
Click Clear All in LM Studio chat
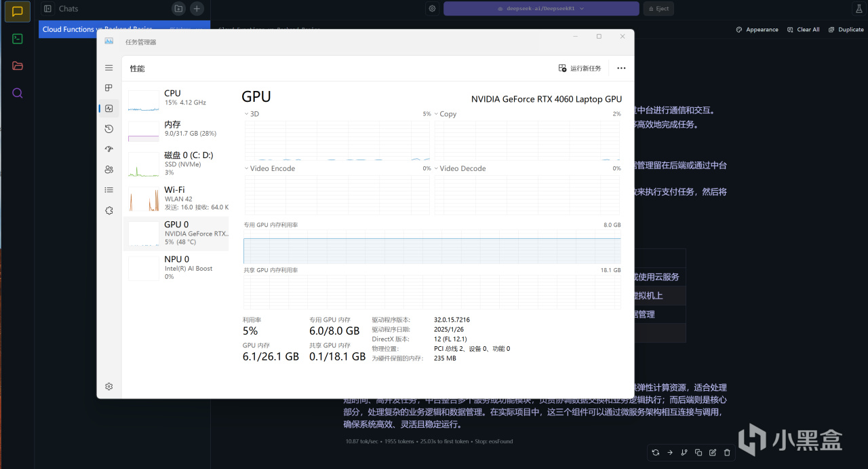point(803,30)
